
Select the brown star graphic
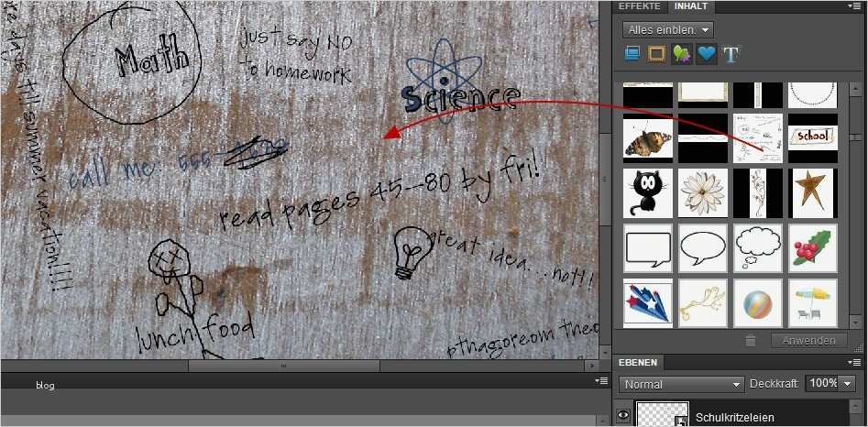point(813,193)
